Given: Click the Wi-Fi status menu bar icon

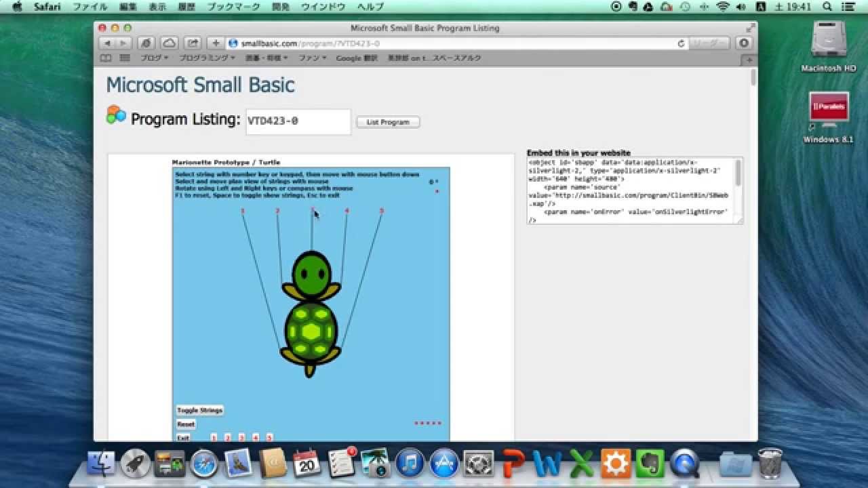Looking at the screenshot, I should pos(722,7).
